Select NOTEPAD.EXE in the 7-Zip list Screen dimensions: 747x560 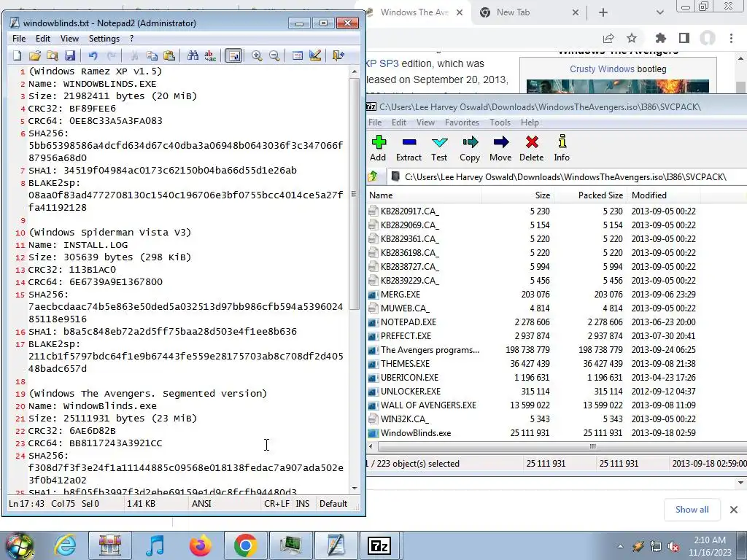409,322
